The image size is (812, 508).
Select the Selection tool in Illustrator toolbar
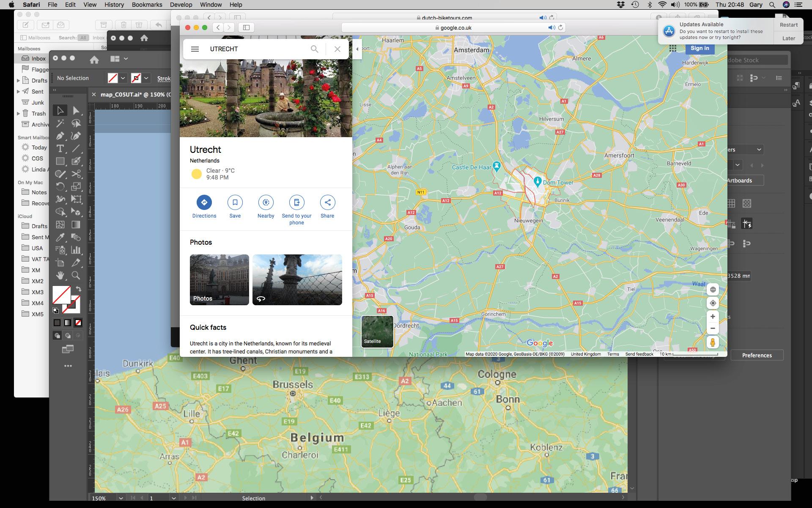click(60, 110)
